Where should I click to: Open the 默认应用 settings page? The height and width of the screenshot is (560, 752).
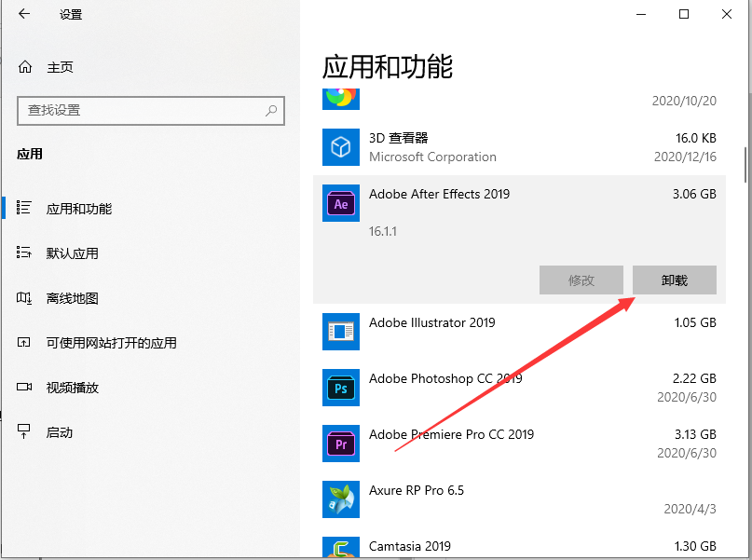[73, 253]
